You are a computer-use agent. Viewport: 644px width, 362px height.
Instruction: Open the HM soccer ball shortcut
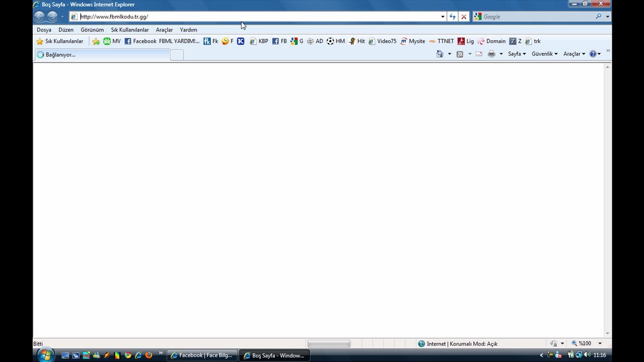click(336, 41)
